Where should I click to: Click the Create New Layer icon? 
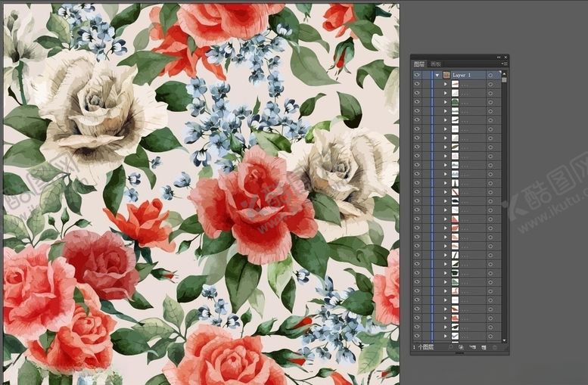point(484,347)
